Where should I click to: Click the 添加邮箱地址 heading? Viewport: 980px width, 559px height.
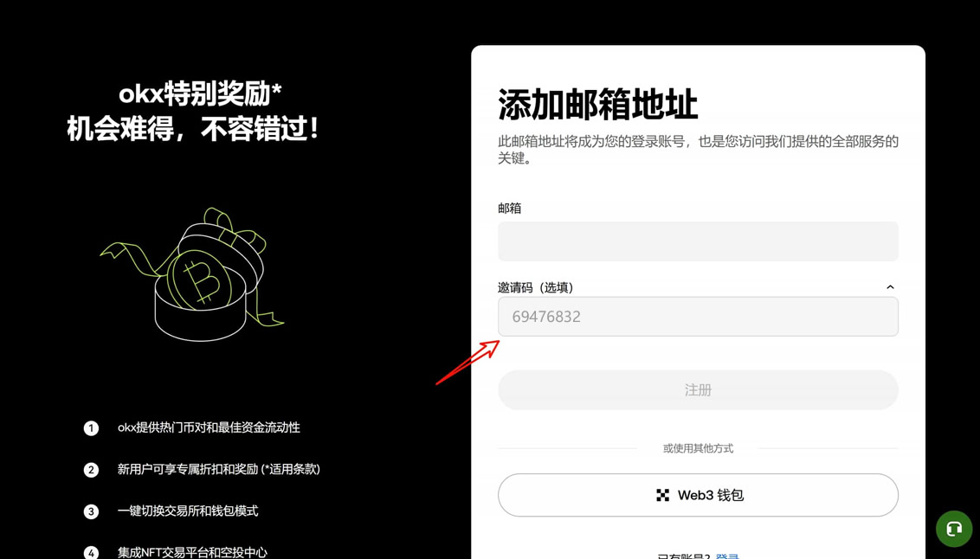click(x=597, y=105)
